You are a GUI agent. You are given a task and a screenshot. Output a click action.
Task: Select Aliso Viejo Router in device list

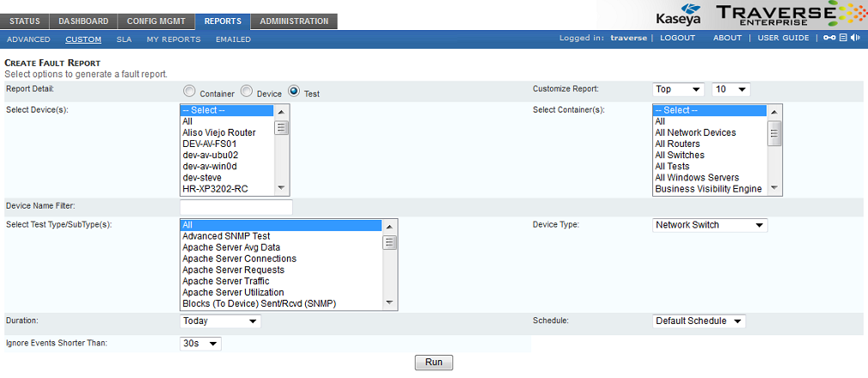coord(219,133)
